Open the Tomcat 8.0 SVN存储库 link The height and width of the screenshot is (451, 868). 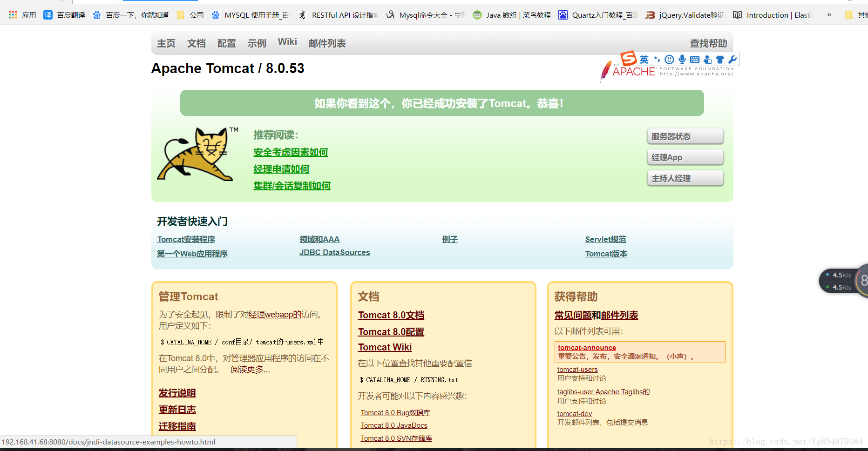396,438
